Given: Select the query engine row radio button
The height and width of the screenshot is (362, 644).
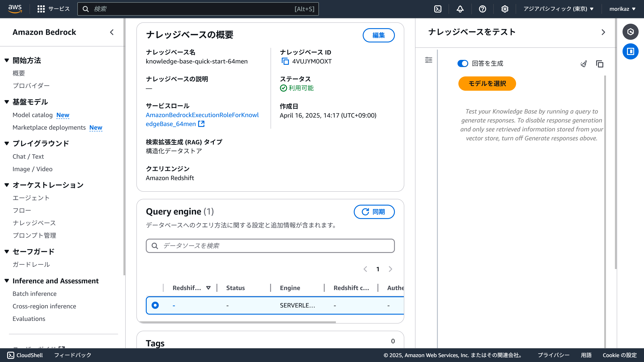Looking at the screenshot, I should pos(155,305).
